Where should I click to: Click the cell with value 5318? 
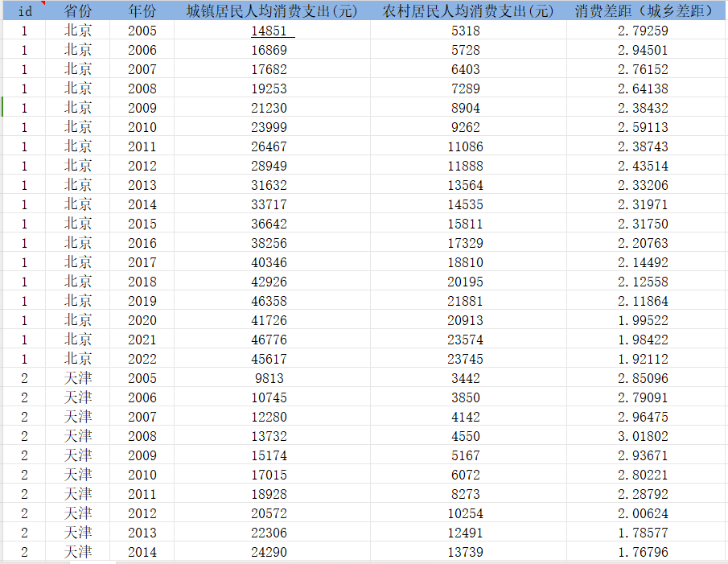(x=466, y=31)
